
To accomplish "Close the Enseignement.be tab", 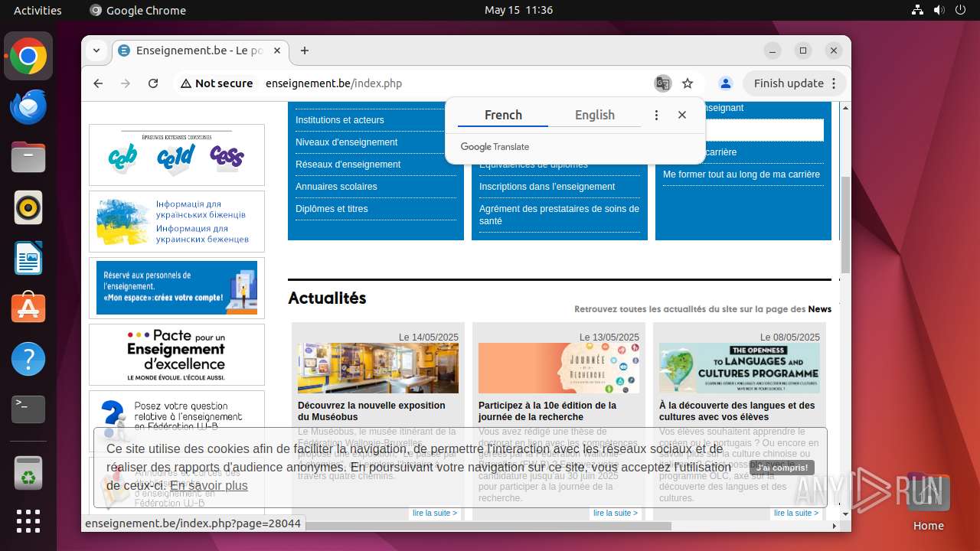I will [x=277, y=51].
